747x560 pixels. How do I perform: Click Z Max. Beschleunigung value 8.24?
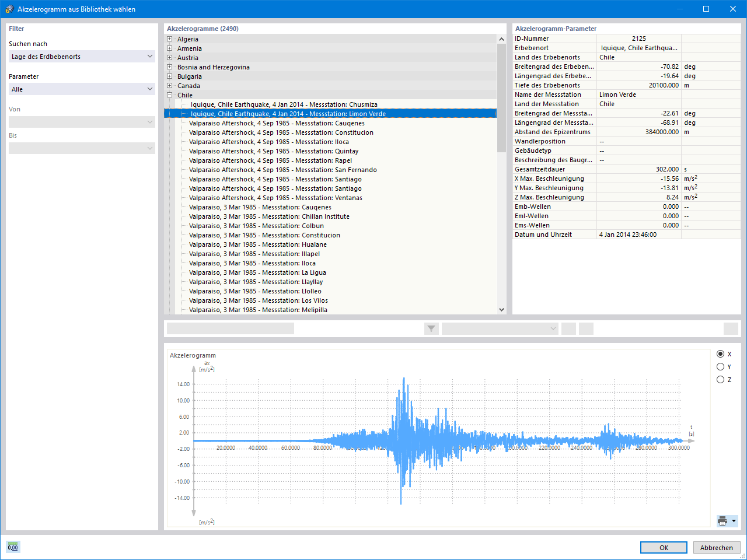pyautogui.click(x=638, y=197)
